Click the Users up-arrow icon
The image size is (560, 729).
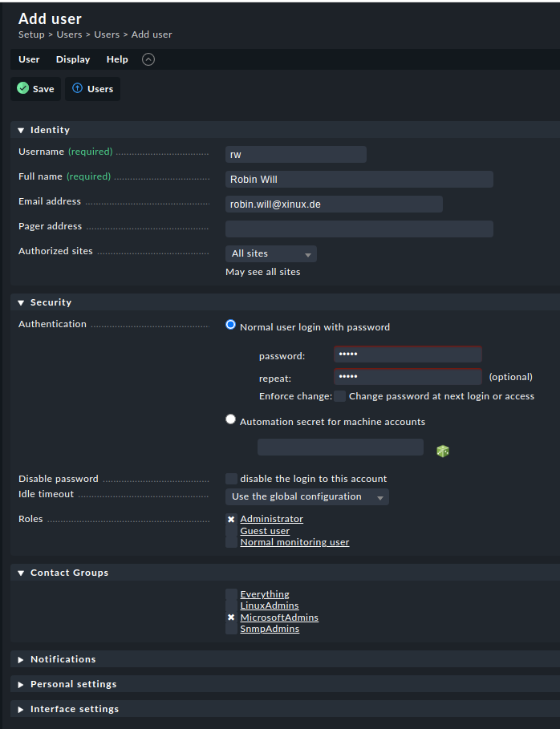click(78, 88)
